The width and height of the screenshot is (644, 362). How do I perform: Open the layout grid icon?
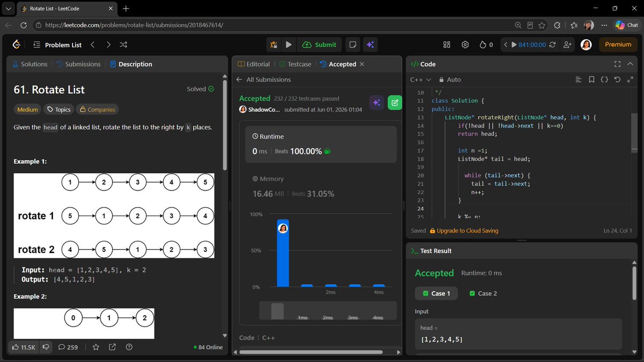(x=447, y=45)
